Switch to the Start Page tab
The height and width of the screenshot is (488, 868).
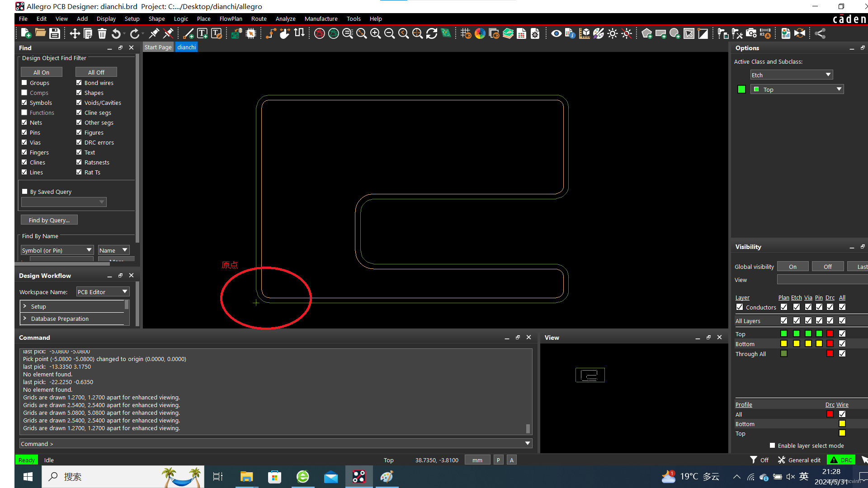click(158, 47)
